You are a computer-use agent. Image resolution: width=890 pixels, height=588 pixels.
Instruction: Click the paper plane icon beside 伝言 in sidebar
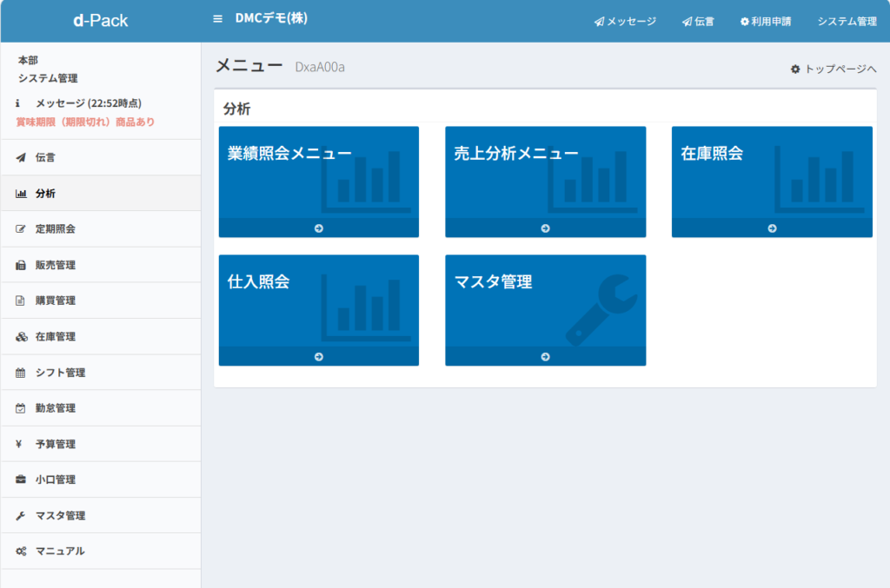click(x=21, y=158)
